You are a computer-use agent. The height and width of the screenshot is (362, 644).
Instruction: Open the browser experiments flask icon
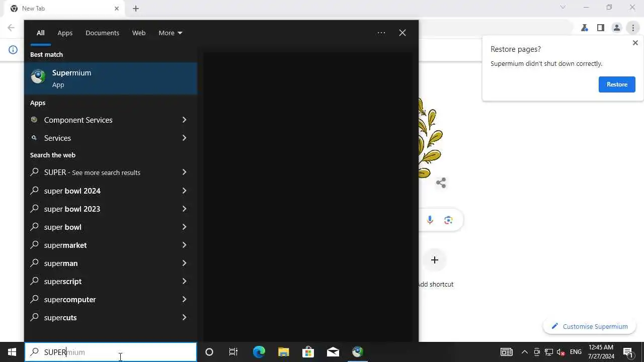point(585,28)
